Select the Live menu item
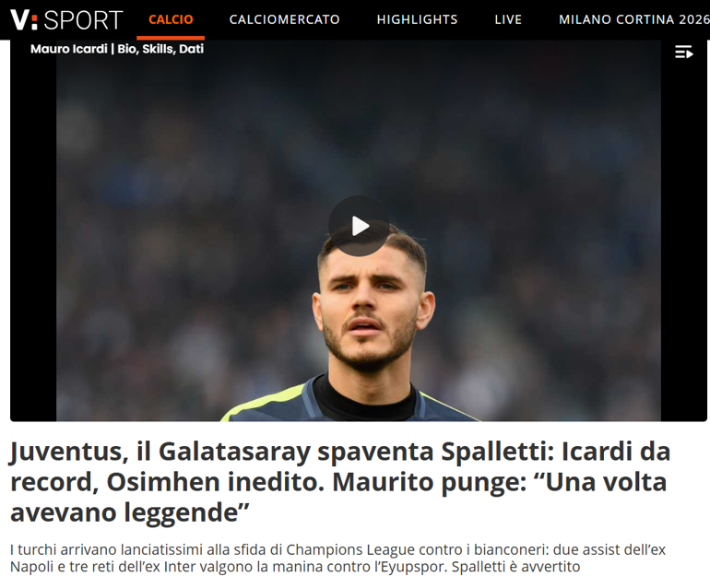This screenshot has width=710, height=588. pos(508,19)
